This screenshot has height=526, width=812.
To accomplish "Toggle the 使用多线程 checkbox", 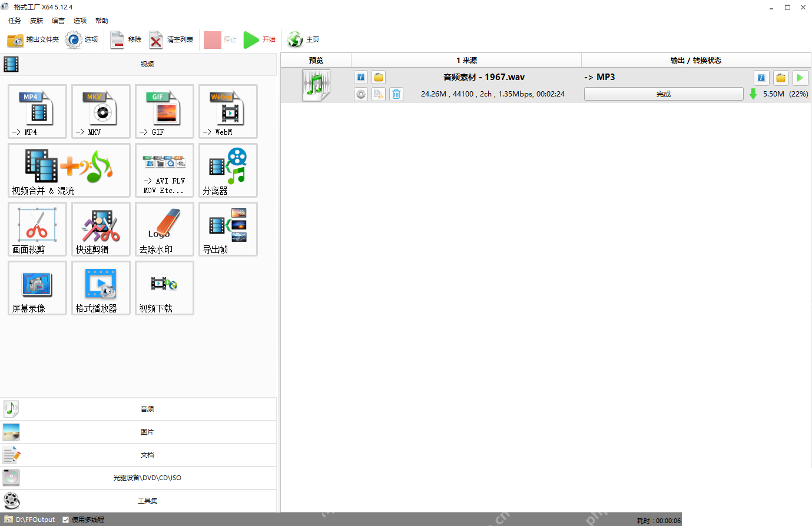I will coord(66,520).
